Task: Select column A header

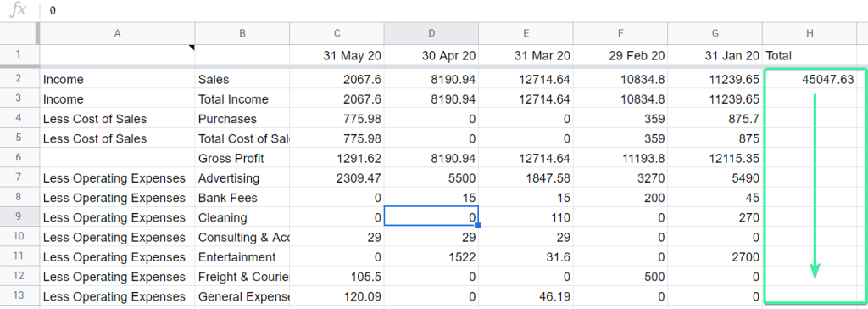Action: point(117,33)
